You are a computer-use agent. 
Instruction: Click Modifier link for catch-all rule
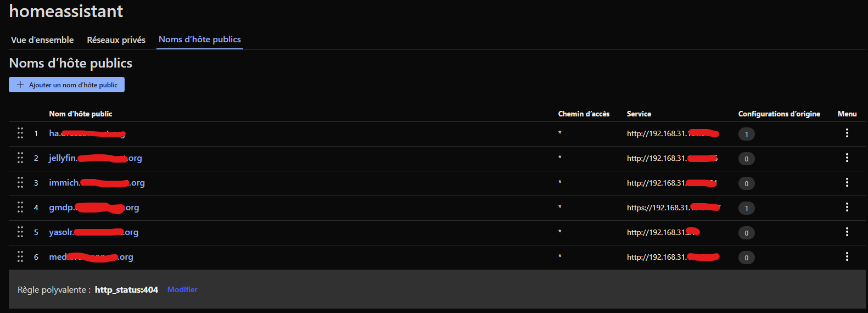tap(182, 289)
